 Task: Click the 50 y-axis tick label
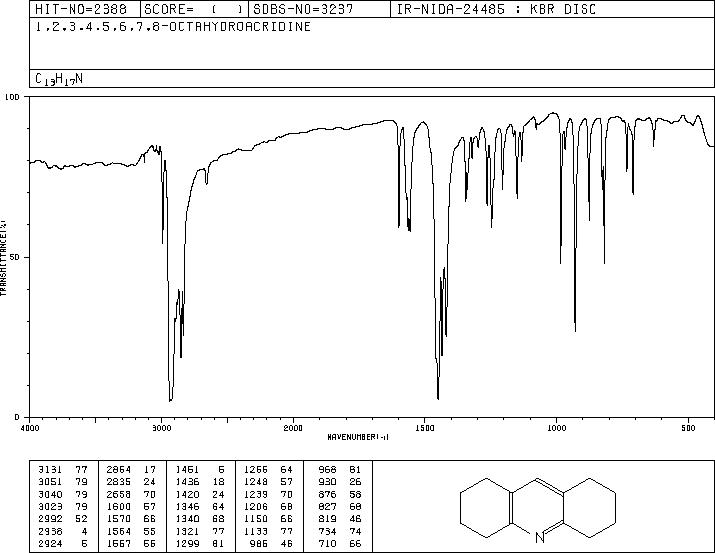pos(15,257)
